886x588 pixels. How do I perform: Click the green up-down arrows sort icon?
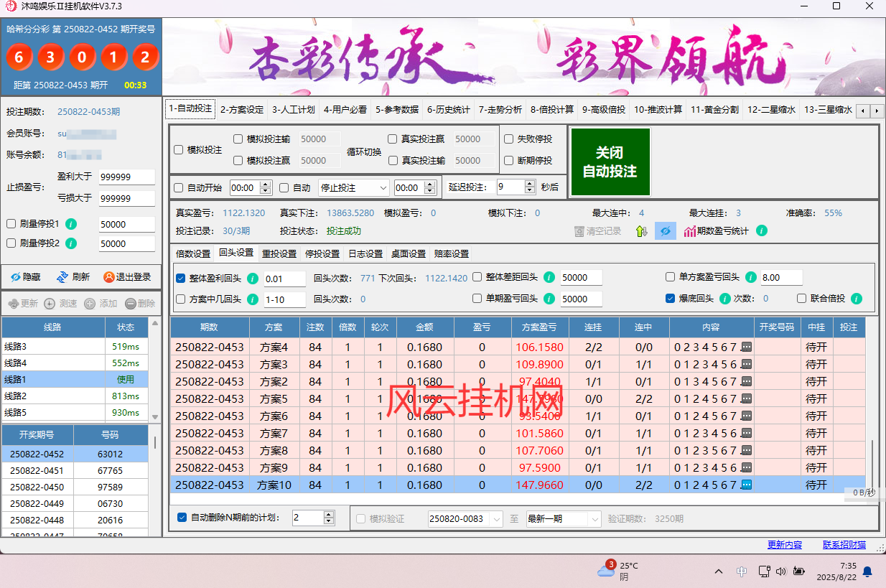642,231
